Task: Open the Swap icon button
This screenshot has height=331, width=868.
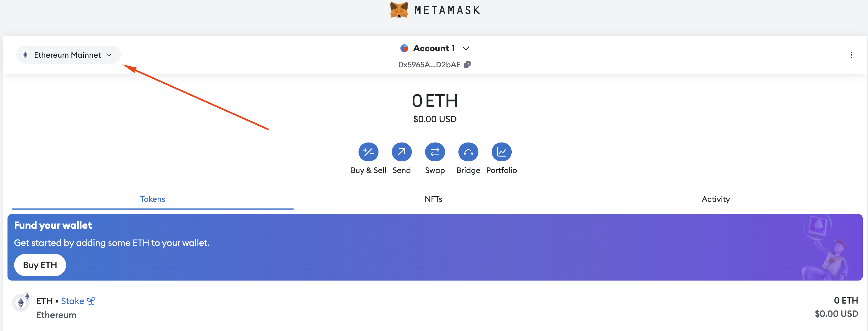Action: coord(435,152)
